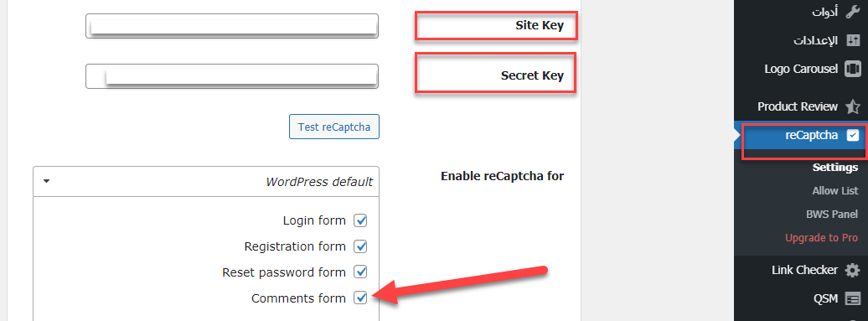This screenshot has height=321, width=868.
Task: Click the WordPress default panel header
Action: 206,182
